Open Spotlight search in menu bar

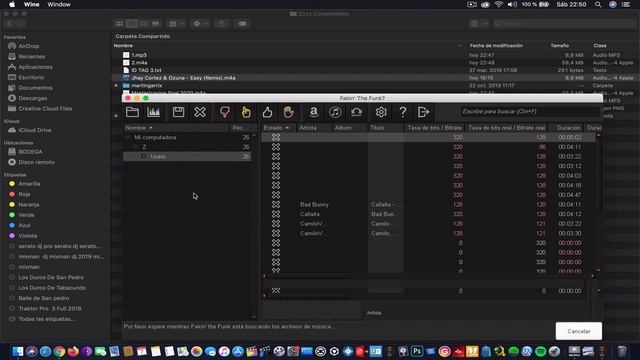[x=598, y=4]
